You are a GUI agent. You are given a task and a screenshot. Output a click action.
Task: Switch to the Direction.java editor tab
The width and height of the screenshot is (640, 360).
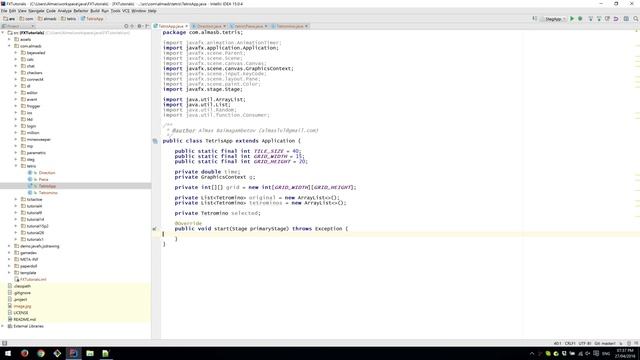tap(209, 26)
